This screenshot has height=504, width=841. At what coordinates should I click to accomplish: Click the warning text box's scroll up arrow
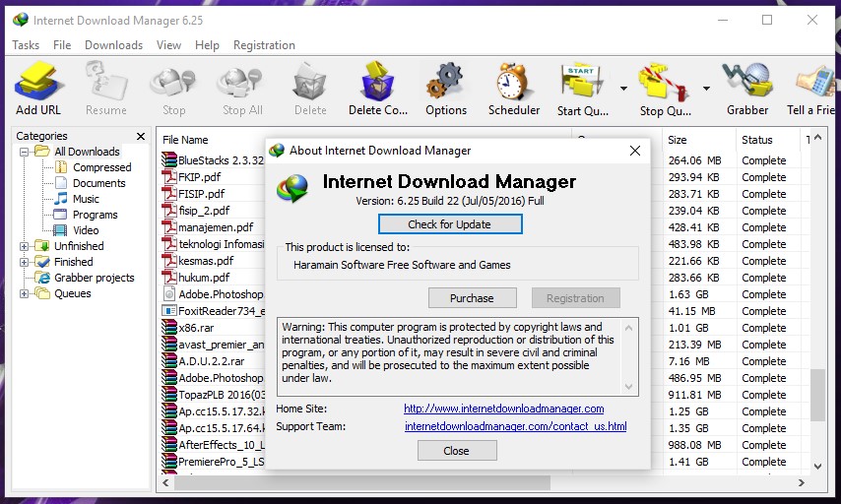(628, 328)
